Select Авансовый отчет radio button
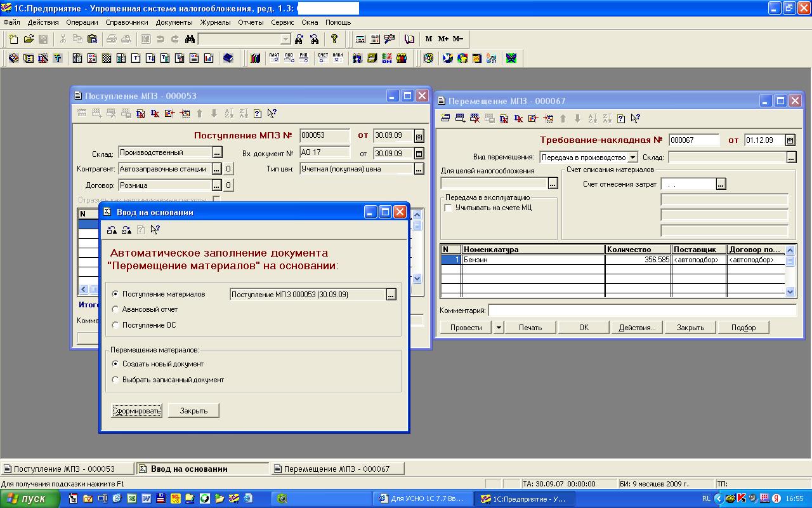 [115, 309]
